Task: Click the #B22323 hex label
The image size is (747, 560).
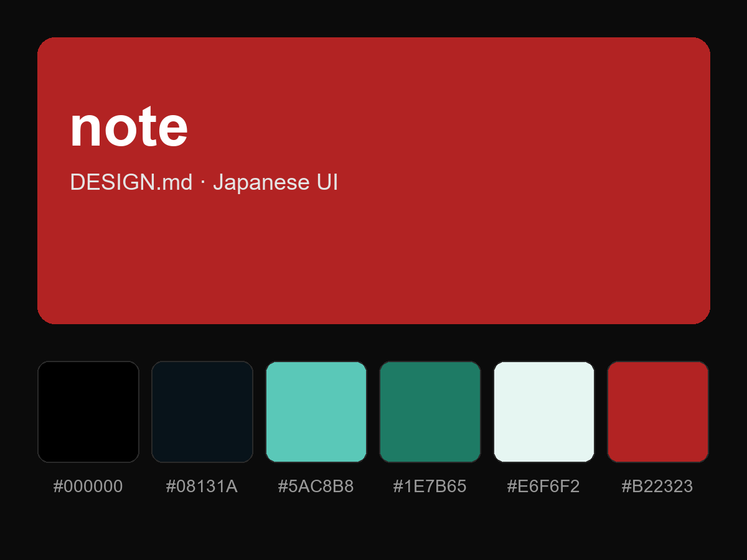Action: 657,487
